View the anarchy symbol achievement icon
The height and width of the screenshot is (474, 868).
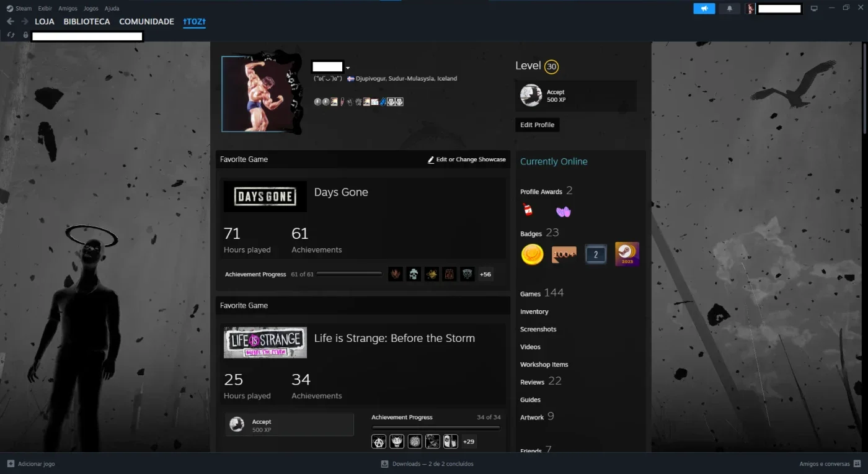[379, 441]
